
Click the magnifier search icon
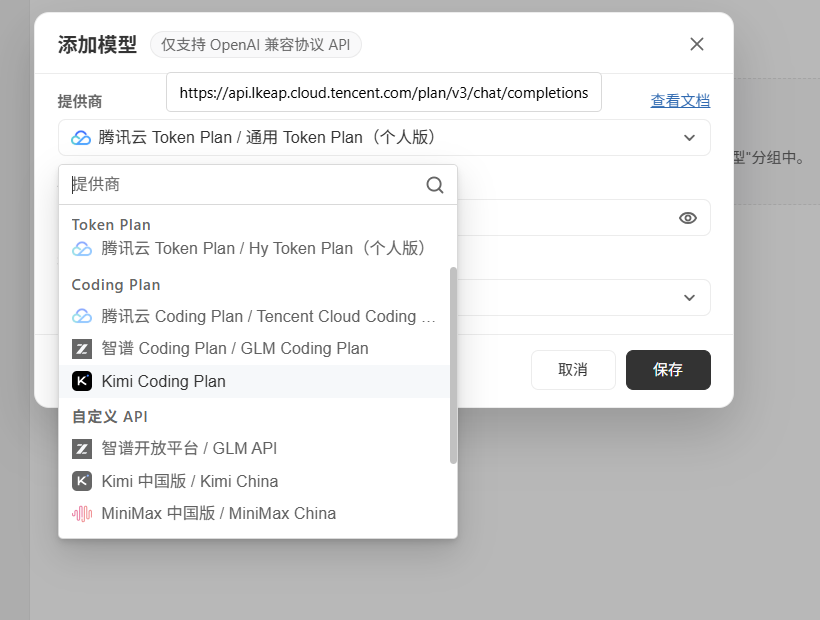click(x=435, y=185)
